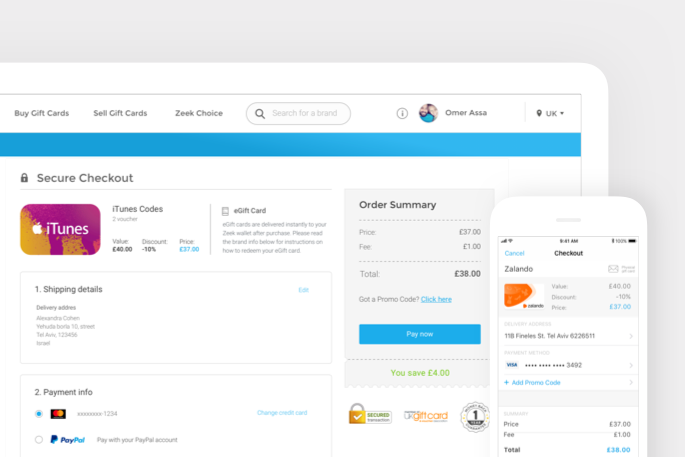Select the Mastercard payment radio button
Image resolution: width=685 pixels, height=457 pixels.
point(39,413)
